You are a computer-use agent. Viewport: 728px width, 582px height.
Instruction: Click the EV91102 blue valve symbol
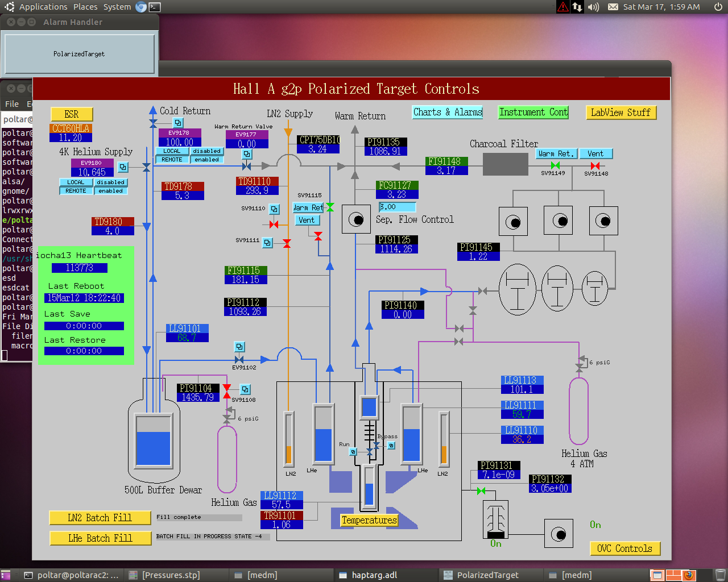[x=239, y=360]
